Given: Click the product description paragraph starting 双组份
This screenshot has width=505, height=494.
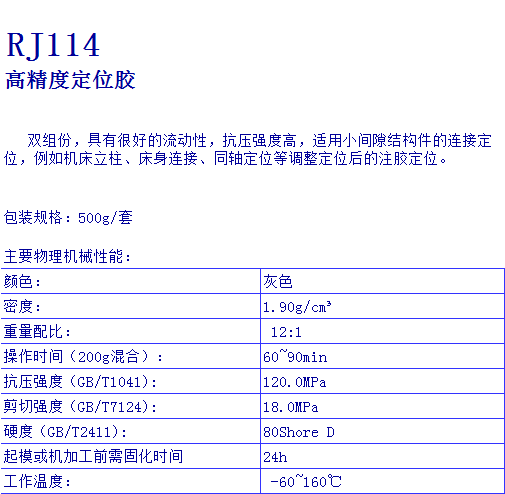Looking at the screenshot, I should [x=248, y=149].
